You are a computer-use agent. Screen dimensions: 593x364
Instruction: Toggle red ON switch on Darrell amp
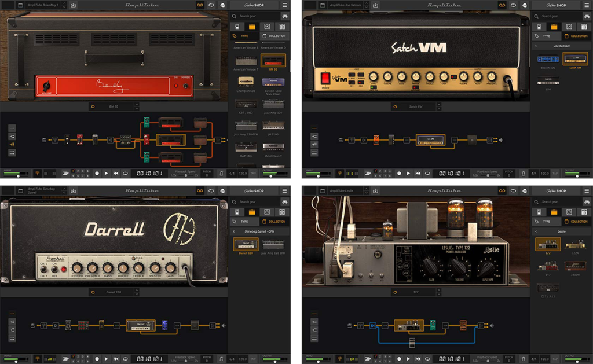pyautogui.click(x=64, y=270)
